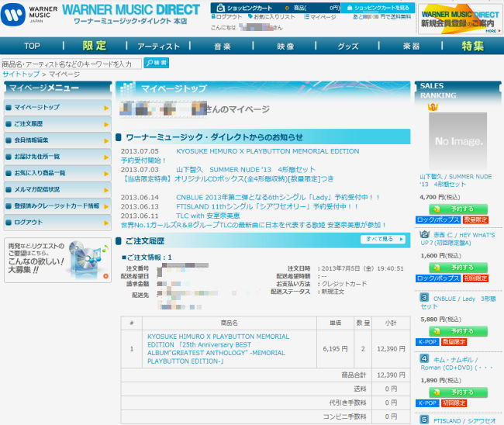The height and width of the screenshot is (425, 504).
Task: Select ご注文履歴 in the side menu
Action: [57, 124]
